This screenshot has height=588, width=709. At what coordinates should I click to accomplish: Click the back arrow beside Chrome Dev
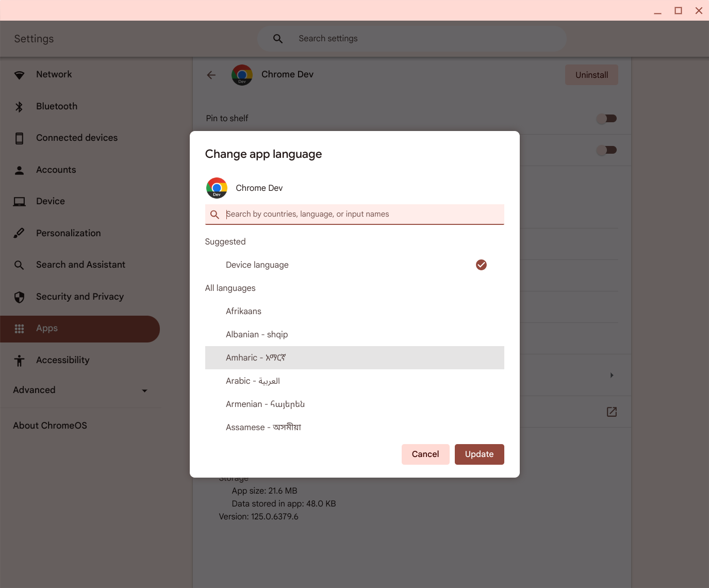(x=211, y=75)
